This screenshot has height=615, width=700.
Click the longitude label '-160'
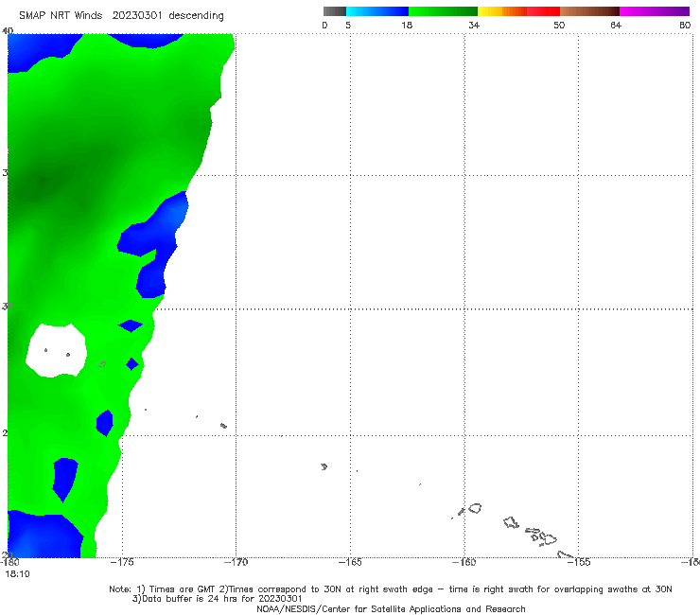pos(464,562)
